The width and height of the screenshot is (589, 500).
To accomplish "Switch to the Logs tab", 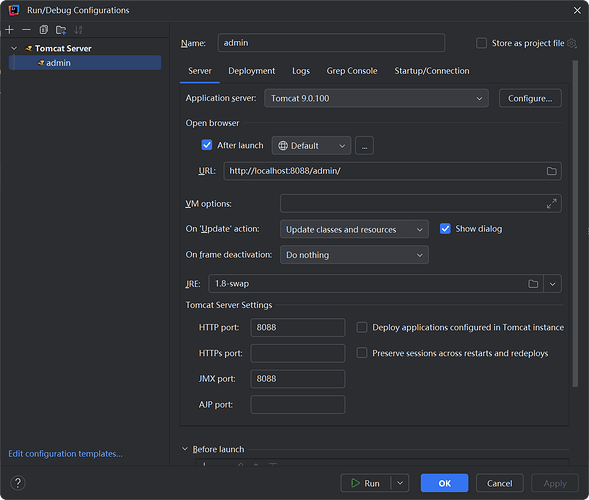I will point(301,71).
